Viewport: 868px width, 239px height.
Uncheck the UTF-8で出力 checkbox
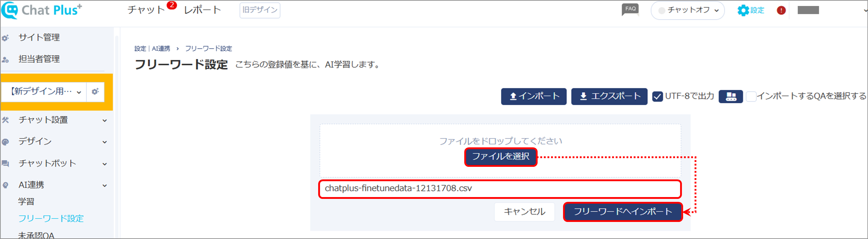pyautogui.click(x=657, y=96)
